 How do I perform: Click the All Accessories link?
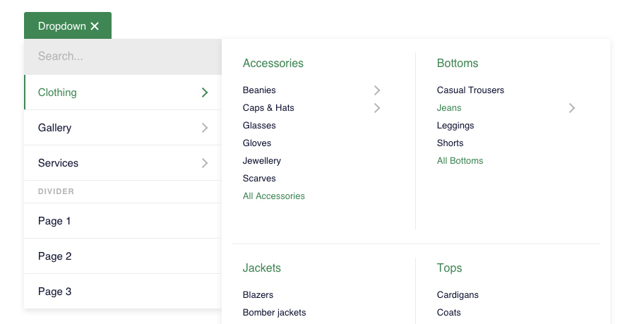[274, 196]
